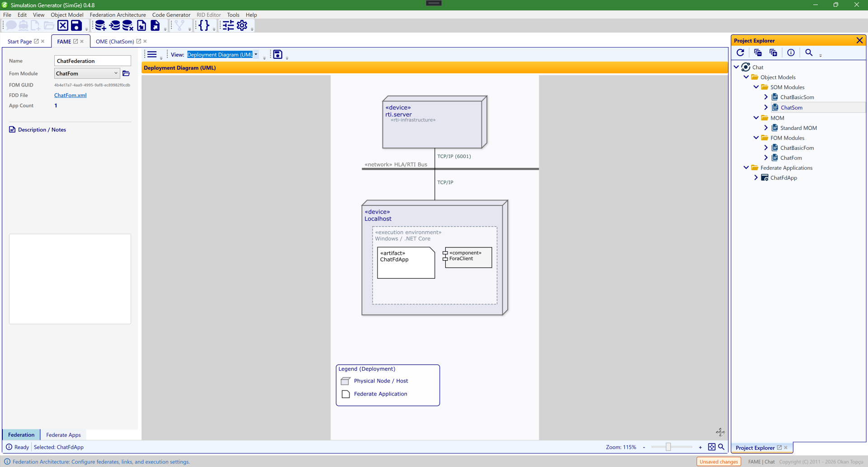The image size is (868, 467).
Task: Open the ChatFom.xml link
Action: [x=70, y=95]
